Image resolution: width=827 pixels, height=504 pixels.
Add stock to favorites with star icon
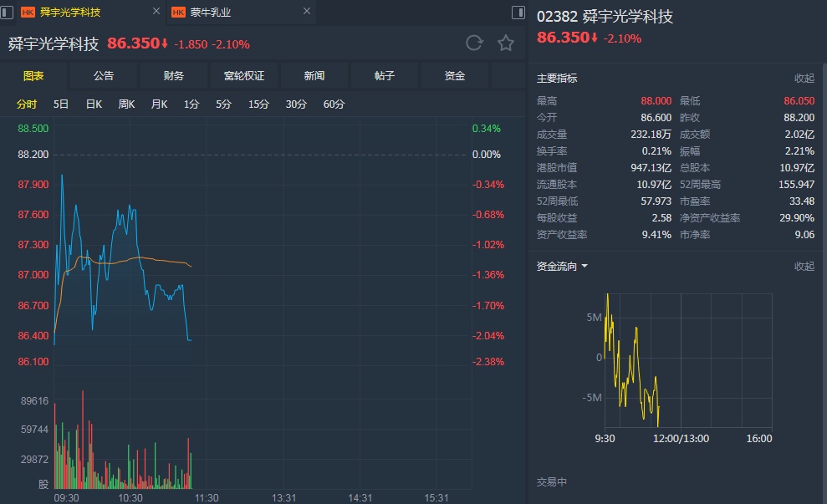tap(506, 43)
